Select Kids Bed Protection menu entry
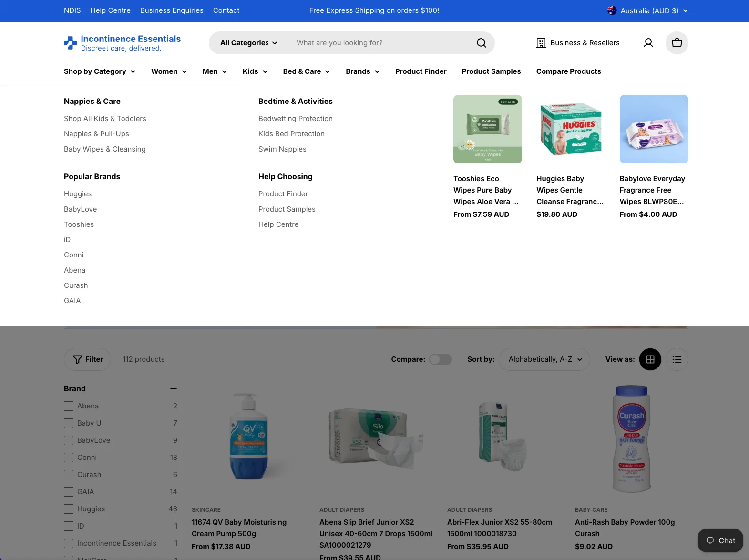749x560 pixels. coord(291,134)
